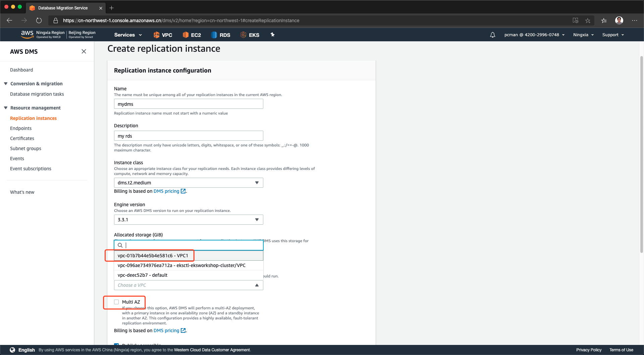Screen dimensions: 644x355
Task: Enable the Multi AZ checkbox
Action: (116, 302)
